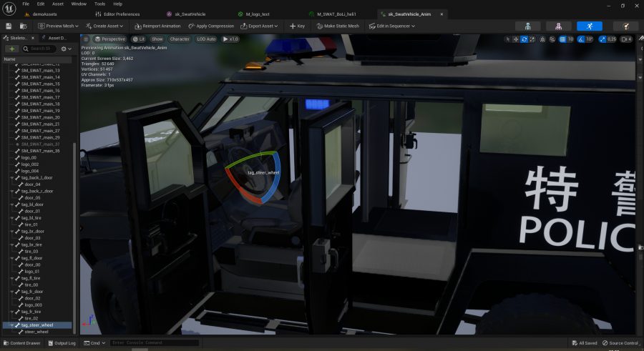Open the File menu
The width and height of the screenshot is (644, 351).
(x=26, y=4)
